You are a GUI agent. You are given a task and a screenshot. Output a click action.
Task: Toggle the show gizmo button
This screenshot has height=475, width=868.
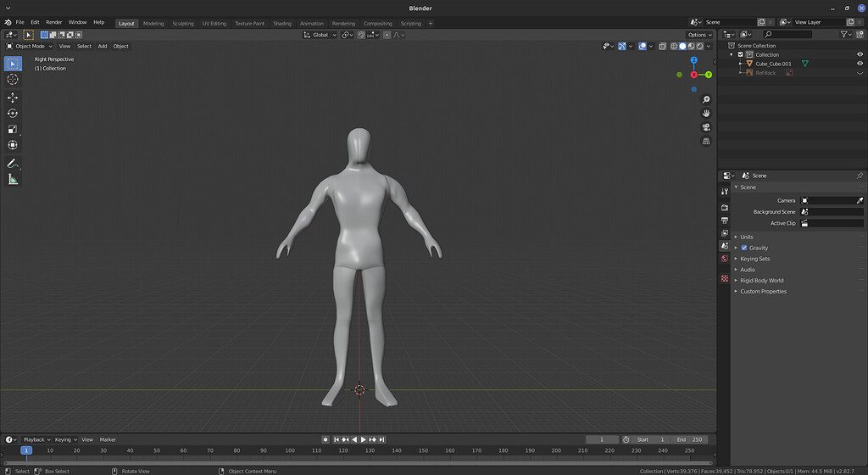(622, 47)
